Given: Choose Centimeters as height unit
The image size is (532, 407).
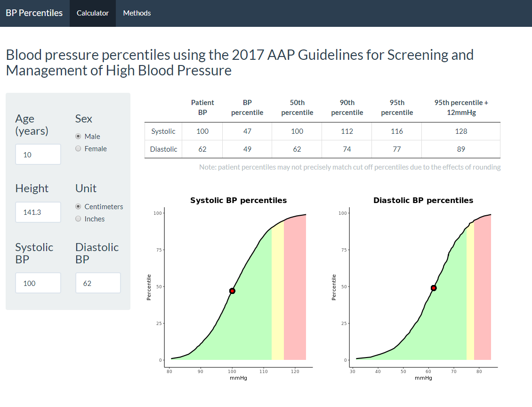Looking at the screenshot, I should tap(79, 207).
